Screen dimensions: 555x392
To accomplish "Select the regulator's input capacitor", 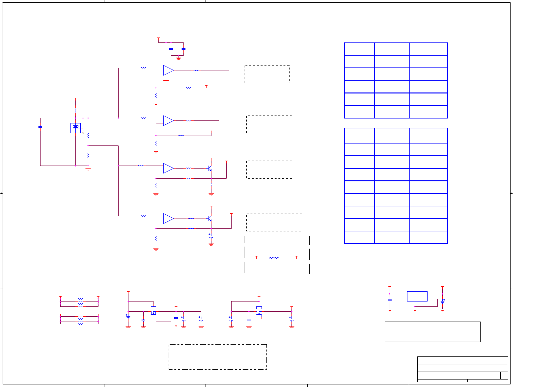I will (x=390, y=300).
